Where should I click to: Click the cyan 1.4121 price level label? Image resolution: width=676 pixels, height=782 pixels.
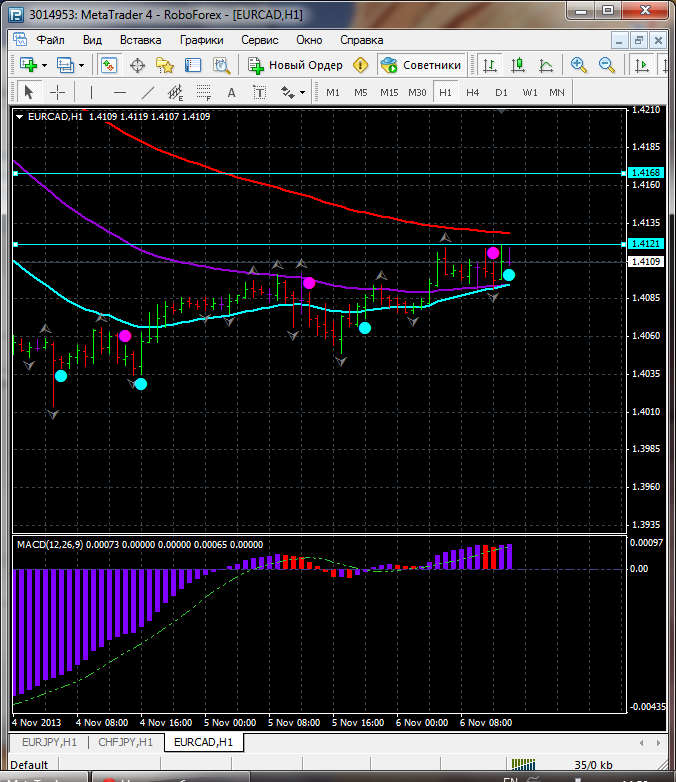click(645, 244)
